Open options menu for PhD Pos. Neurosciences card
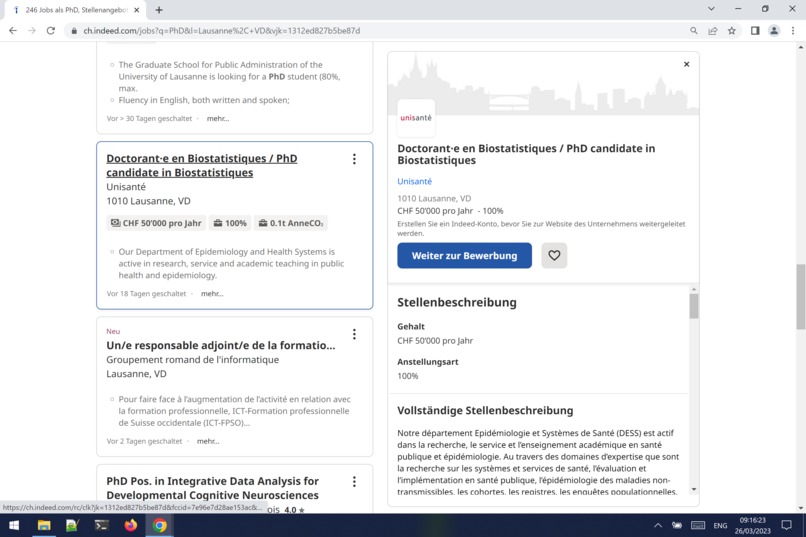The height and width of the screenshot is (537, 806). pyautogui.click(x=354, y=482)
